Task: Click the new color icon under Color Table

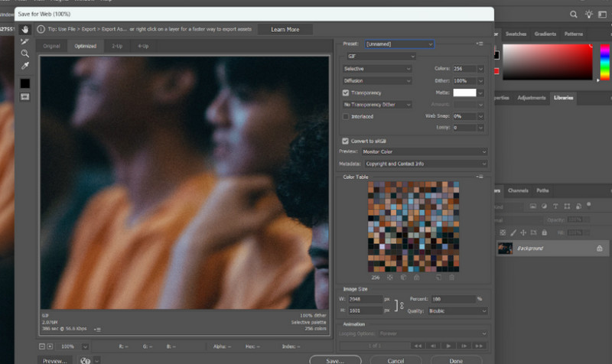Action: 438,278
